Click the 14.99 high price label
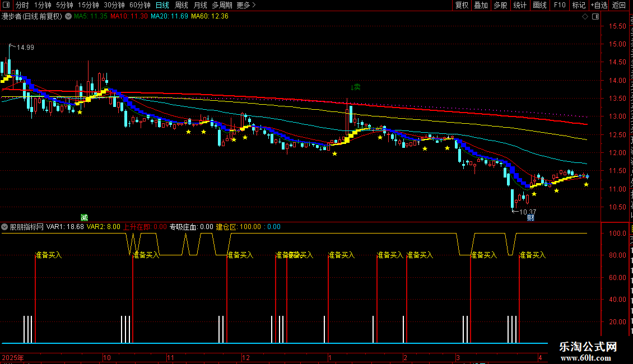The image size is (633, 364). pyautogui.click(x=25, y=48)
